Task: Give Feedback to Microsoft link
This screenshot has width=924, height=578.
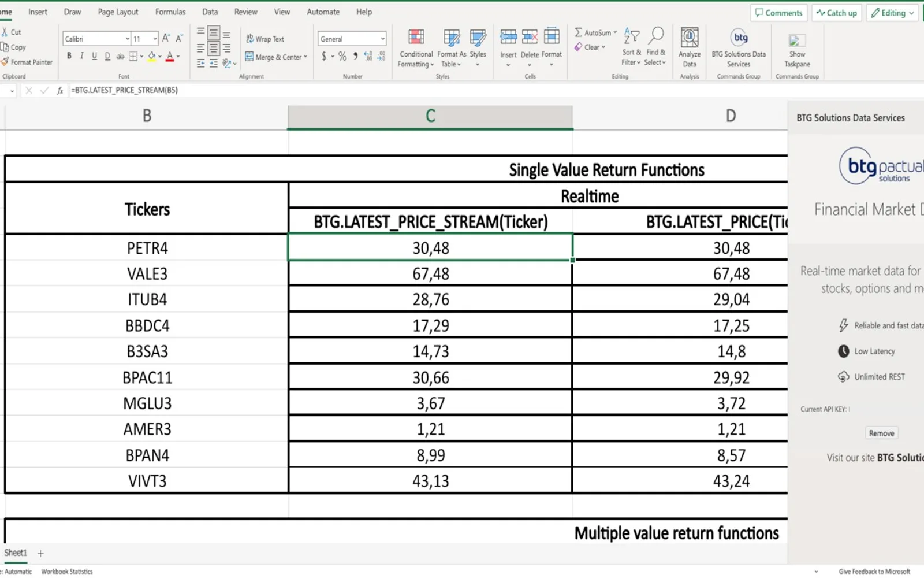Action: tap(874, 572)
